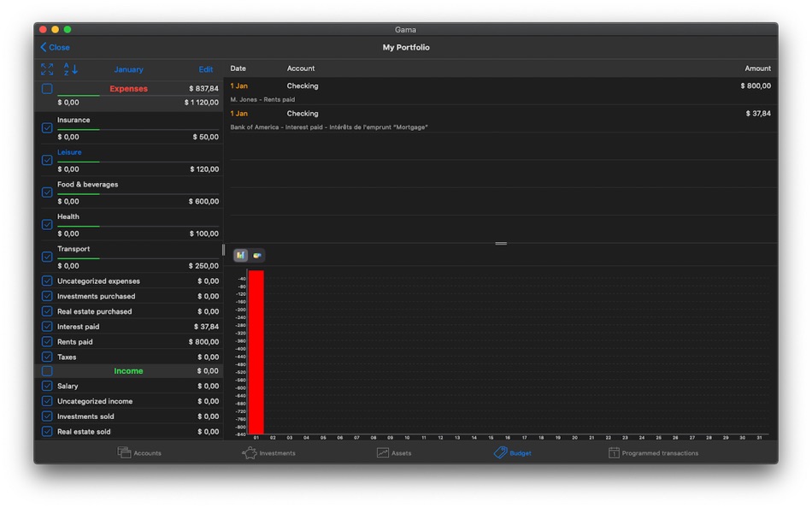Image resolution: width=812 pixels, height=508 pixels.
Task: Click the red bar for day 01
Action: coord(256,352)
